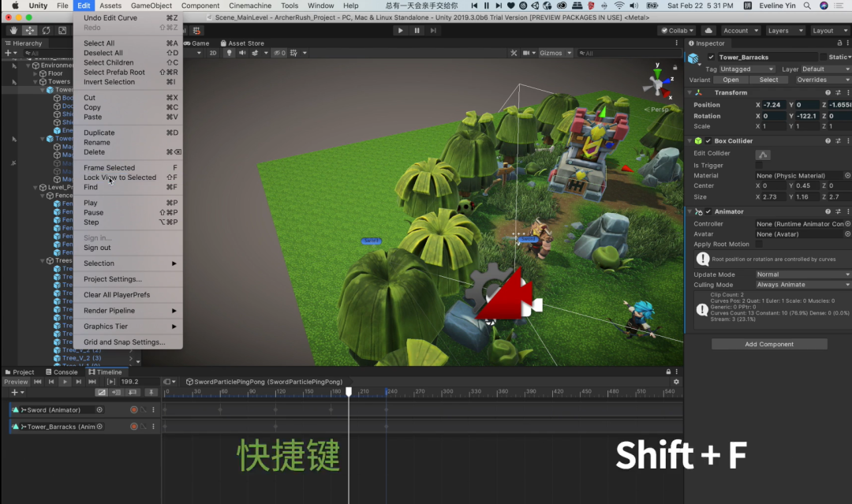Viewport: 852px width, 504px height.
Task: Toggle the Tower_Barracks active checkbox
Action: coord(711,58)
